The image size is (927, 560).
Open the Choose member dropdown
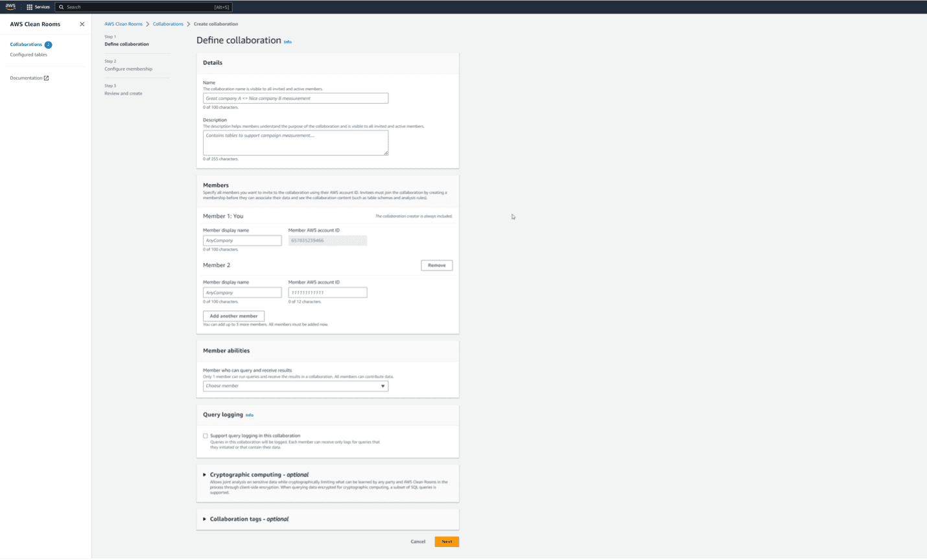click(295, 386)
